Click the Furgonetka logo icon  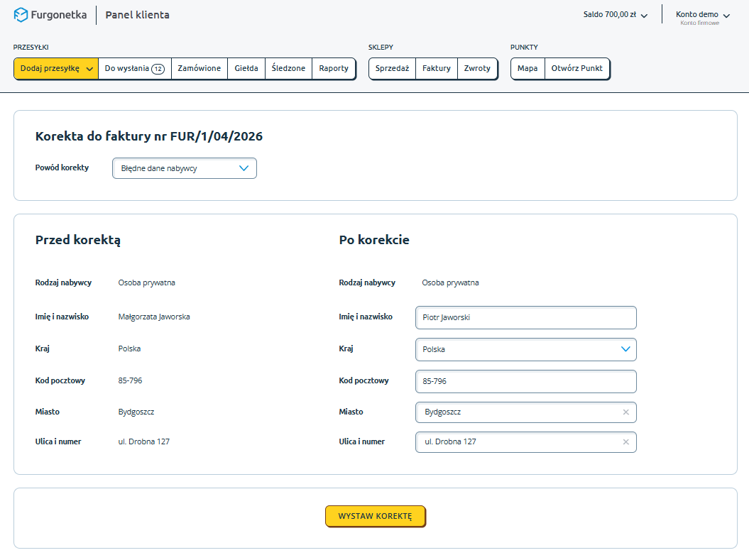(x=21, y=15)
